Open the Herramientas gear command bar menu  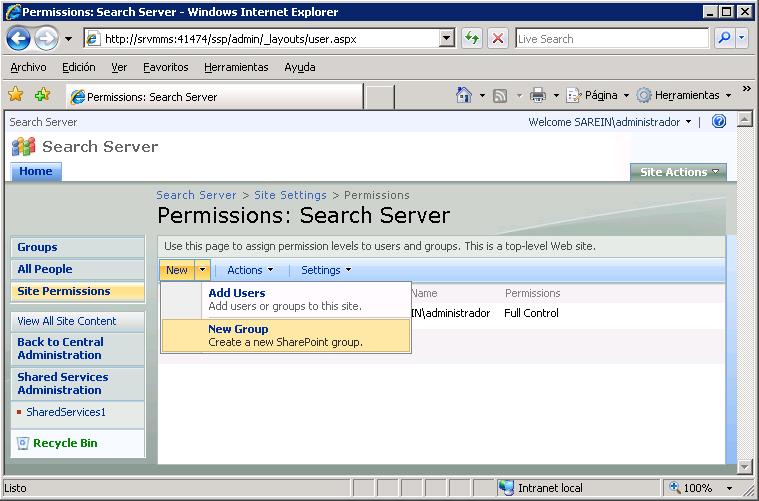point(683,95)
